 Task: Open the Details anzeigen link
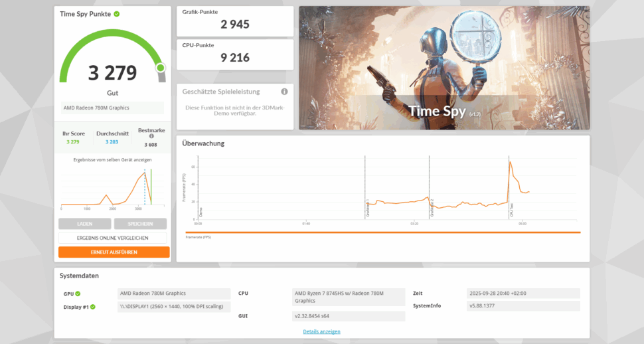click(x=321, y=331)
